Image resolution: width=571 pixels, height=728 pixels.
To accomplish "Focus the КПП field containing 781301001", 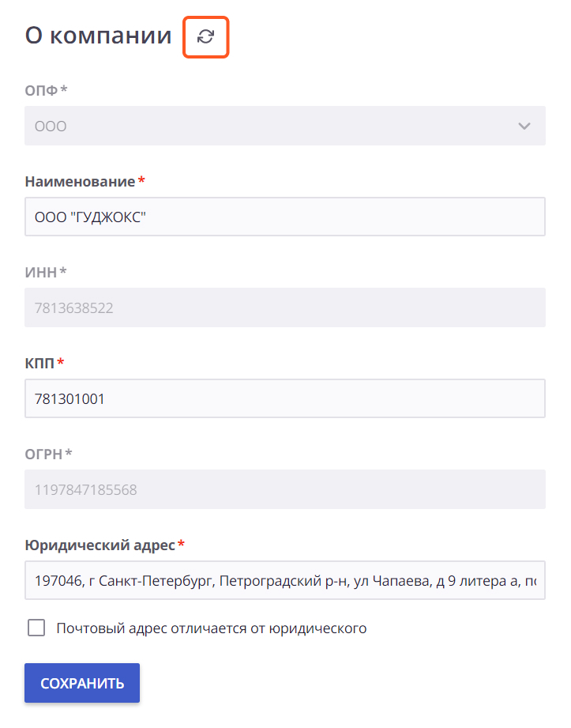I will tap(285, 398).
